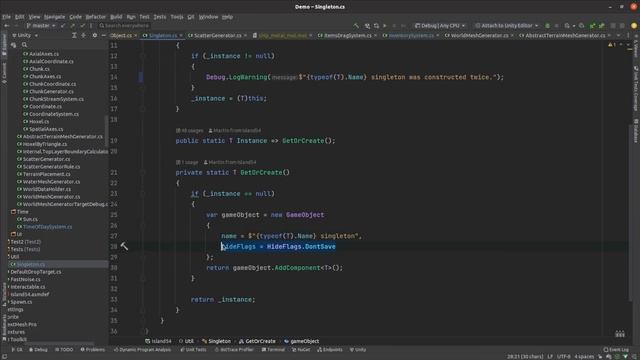The image size is (640, 360).
Task: Hide the explorer panel with minus icon
Action: click(104, 36)
